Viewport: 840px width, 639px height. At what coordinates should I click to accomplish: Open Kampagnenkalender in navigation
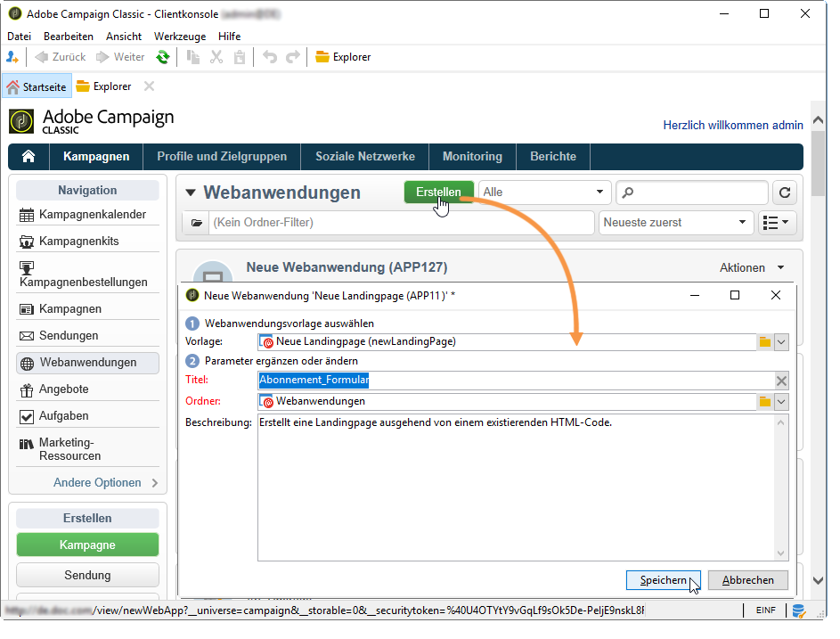(x=88, y=215)
